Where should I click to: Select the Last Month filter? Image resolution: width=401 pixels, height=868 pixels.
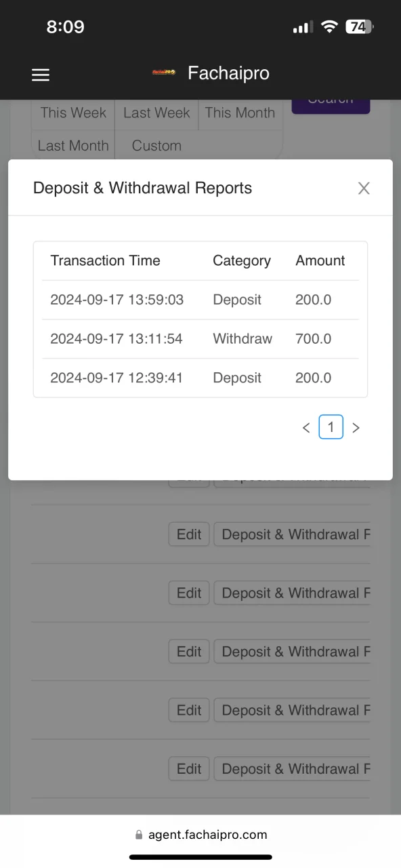[73, 145]
